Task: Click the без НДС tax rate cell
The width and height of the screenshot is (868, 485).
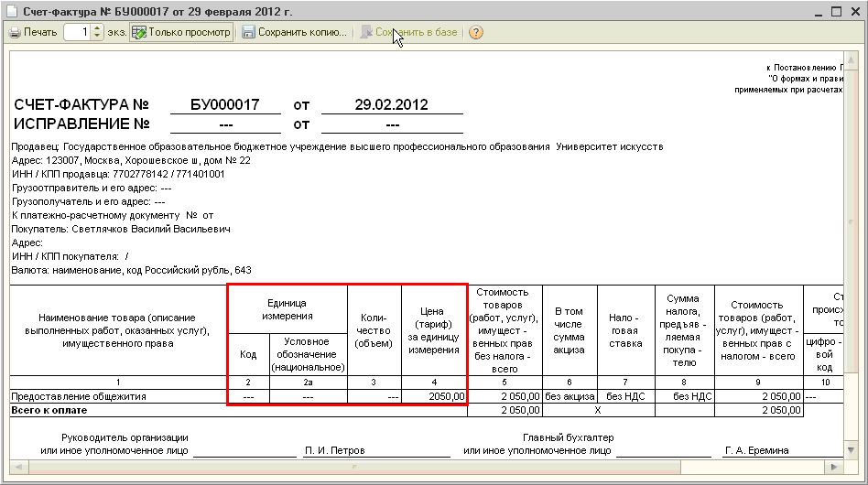Action: point(625,396)
